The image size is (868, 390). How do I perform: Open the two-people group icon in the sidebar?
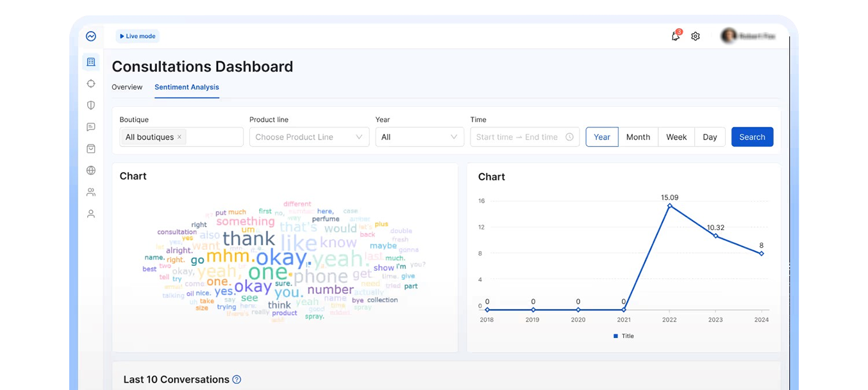pos(91,192)
